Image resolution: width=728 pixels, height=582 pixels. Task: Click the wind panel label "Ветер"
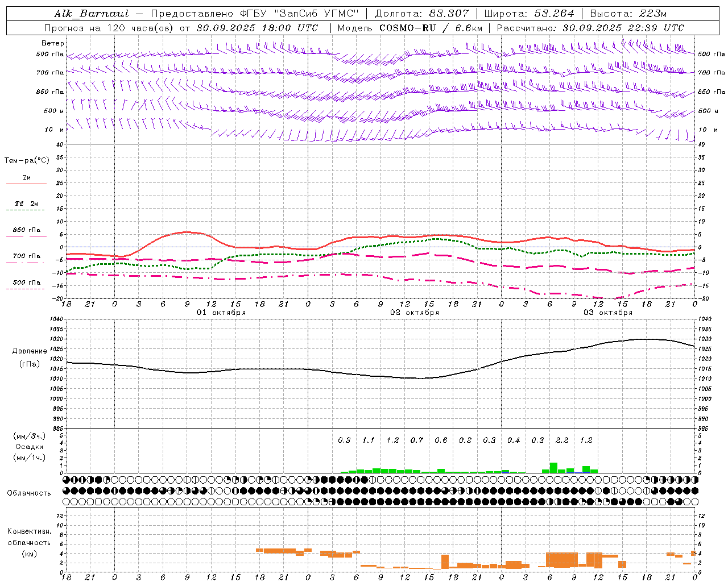pos(53,43)
